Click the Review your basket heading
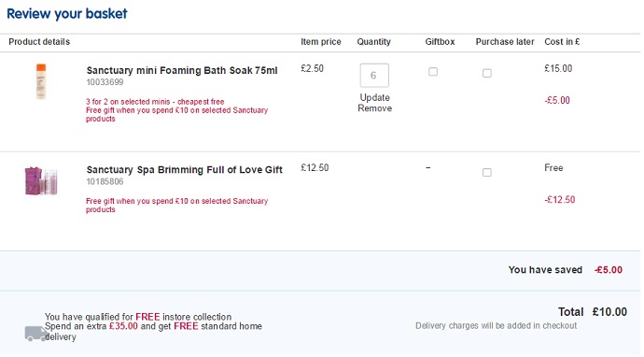 [67, 14]
